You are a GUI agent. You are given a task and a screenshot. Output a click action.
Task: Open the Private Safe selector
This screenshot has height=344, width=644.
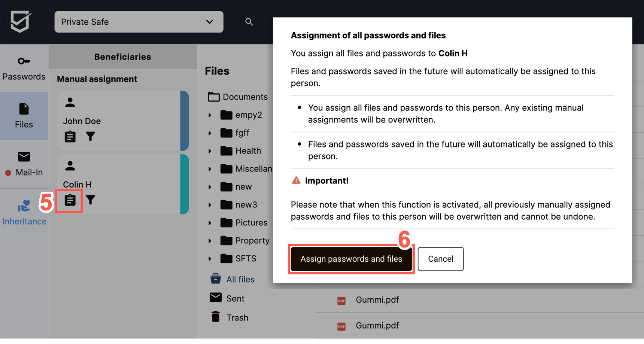pyautogui.click(x=139, y=22)
